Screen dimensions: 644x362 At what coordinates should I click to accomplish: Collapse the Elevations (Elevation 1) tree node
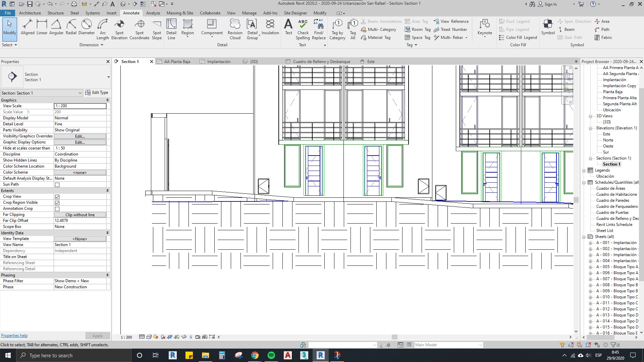pyautogui.click(x=591, y=128)
